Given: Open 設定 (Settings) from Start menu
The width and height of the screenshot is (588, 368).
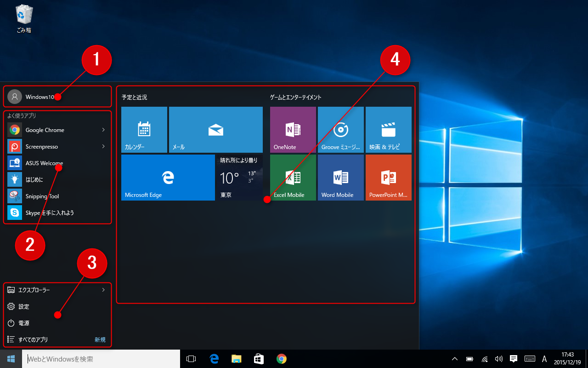Looking at the screenshot, I should tap(57, 306).
